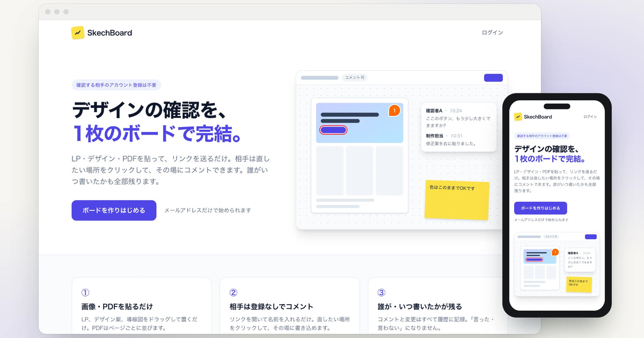Tap the yellow sticky note in the phone board preview
This screenshot has width=644, height=338.
(x=579, y=284)
